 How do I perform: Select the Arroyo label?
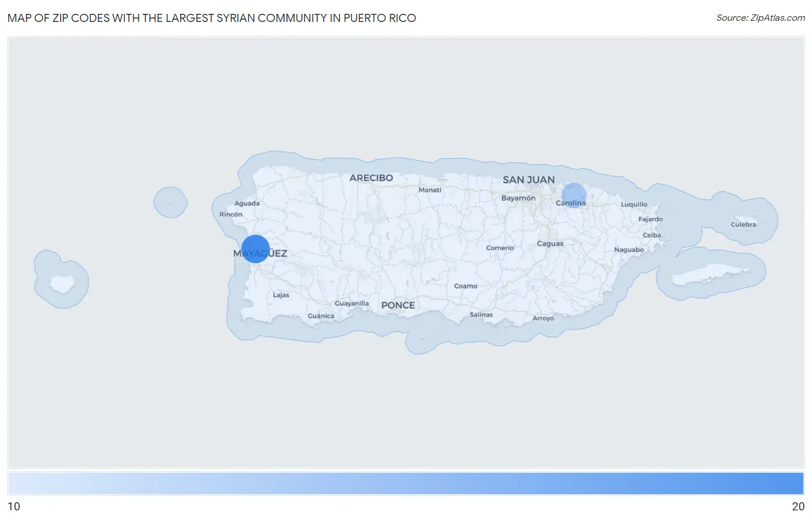coord(543,319)
